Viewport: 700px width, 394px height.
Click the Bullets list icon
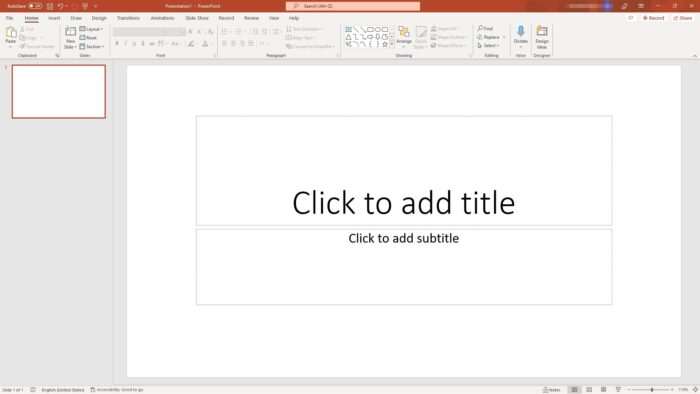225,31
